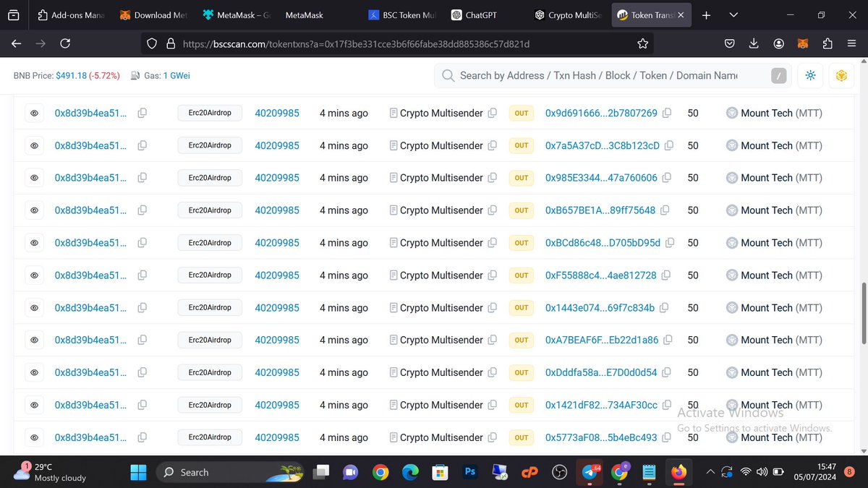
Task: Preview transaction in 0x985E3344 row
Action: coord(34,178)
